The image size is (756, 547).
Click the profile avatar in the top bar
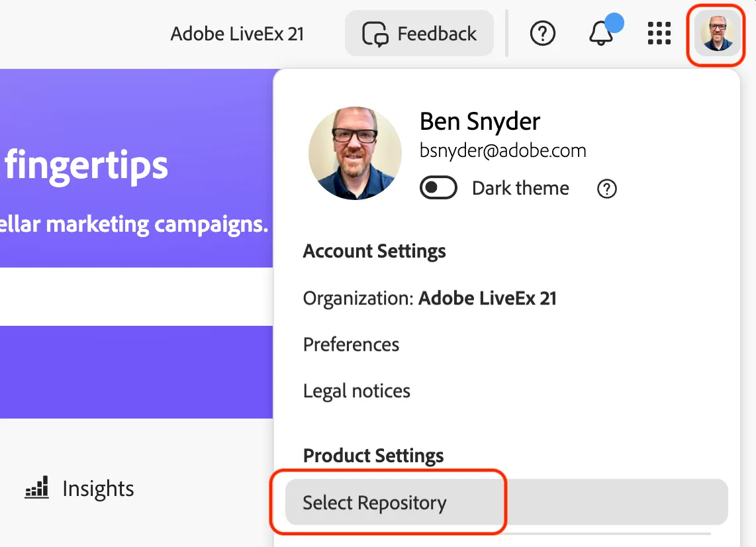coord(718,34)
